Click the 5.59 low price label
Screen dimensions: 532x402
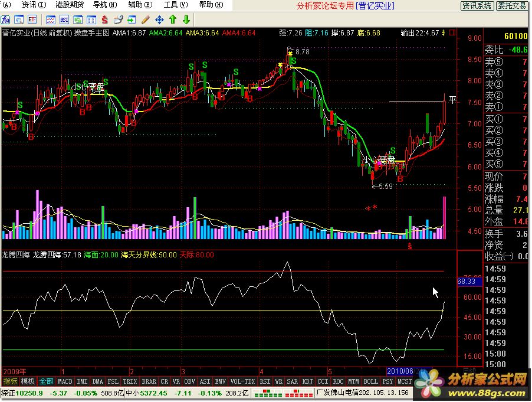coord(385,187)
